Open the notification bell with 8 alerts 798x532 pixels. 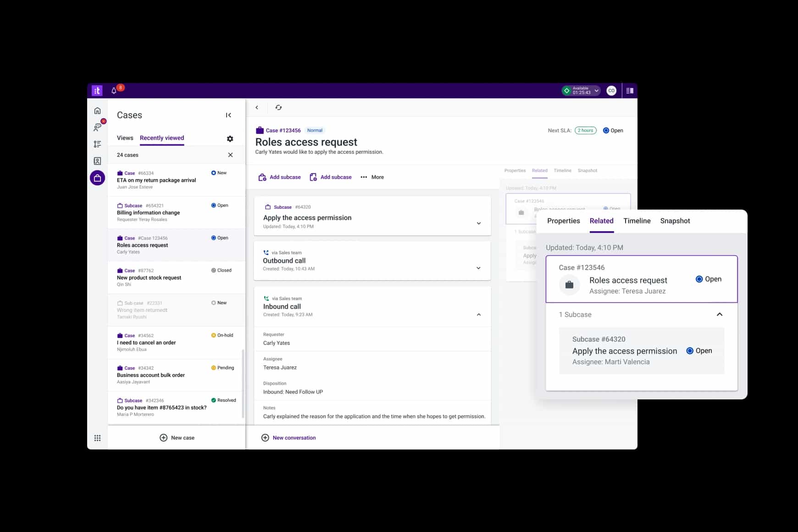click(114, 90)
